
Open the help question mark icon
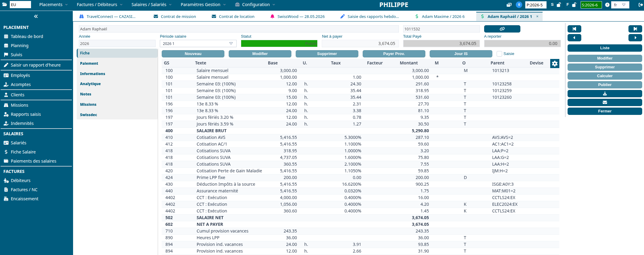point(607,5)
